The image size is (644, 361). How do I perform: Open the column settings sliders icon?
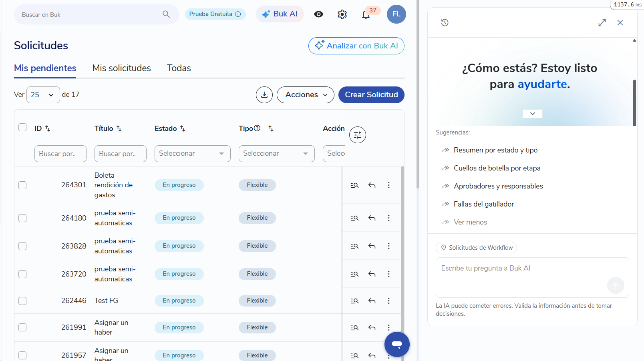pos(358,135)
